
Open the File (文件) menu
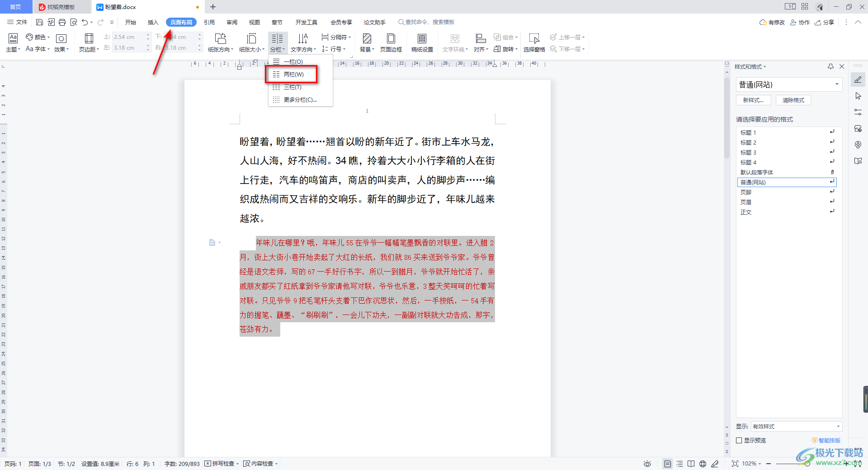pyautogui.click(x=18, y=22)
